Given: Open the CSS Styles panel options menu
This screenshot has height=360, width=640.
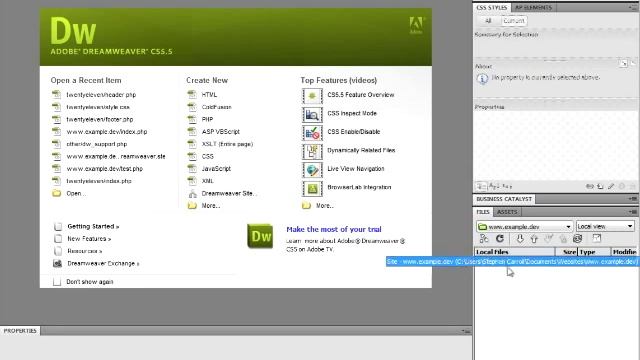Looking at the screenshot, I should tap(633, 7).
